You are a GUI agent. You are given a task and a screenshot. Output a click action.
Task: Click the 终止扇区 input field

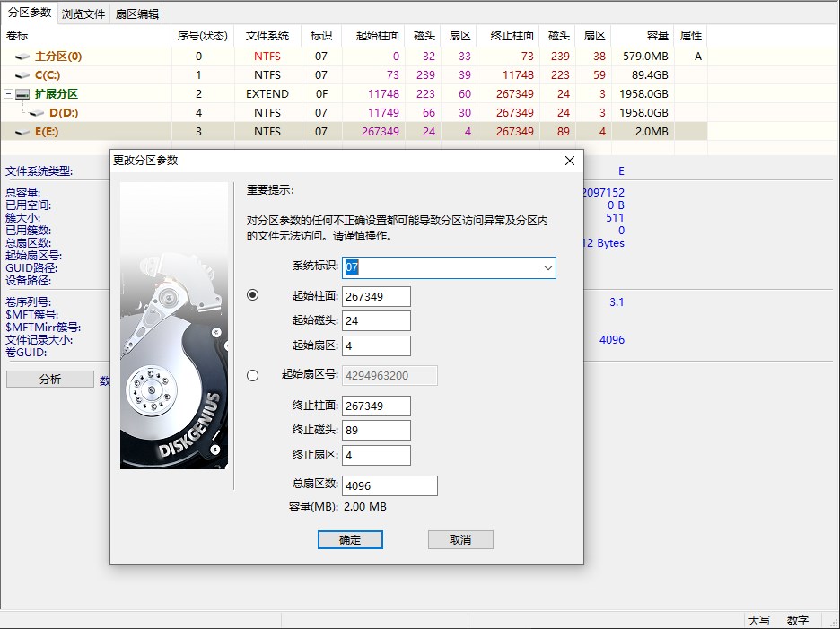376,455
